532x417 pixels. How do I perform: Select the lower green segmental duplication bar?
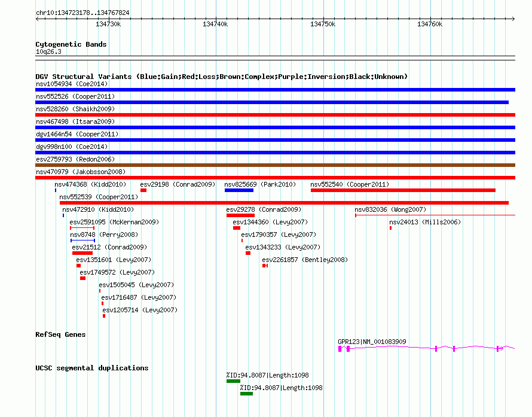[x=247, y=394]
